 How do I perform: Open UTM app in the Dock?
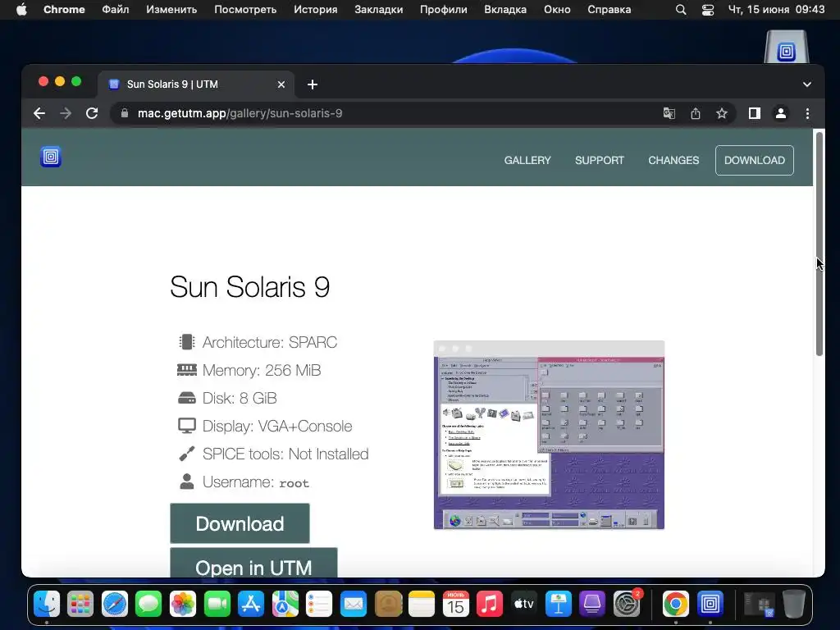[710, 605]
